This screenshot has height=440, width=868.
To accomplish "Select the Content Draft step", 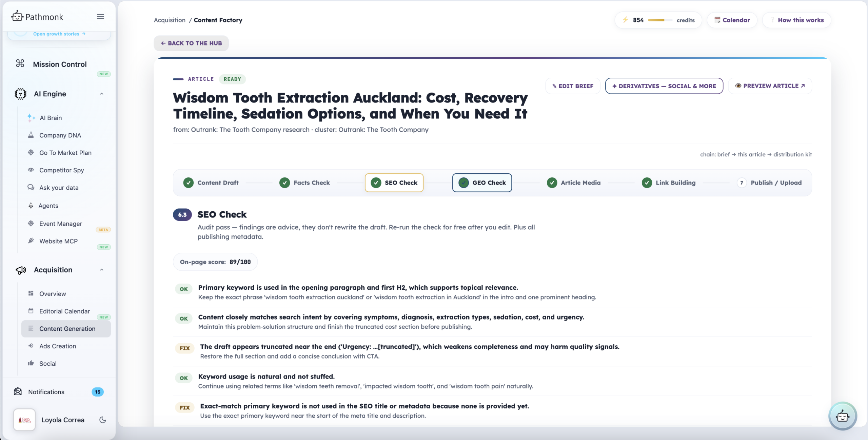I will click(x=211, y=183).
